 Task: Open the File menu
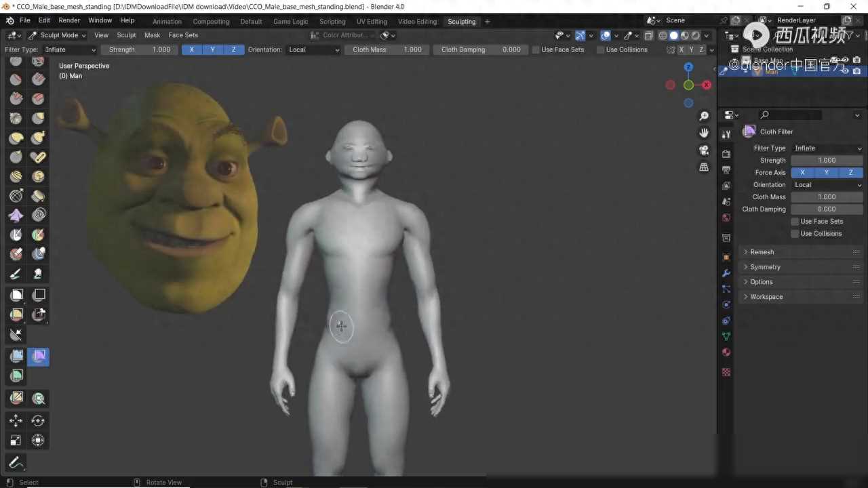click(x=24, y=20)
